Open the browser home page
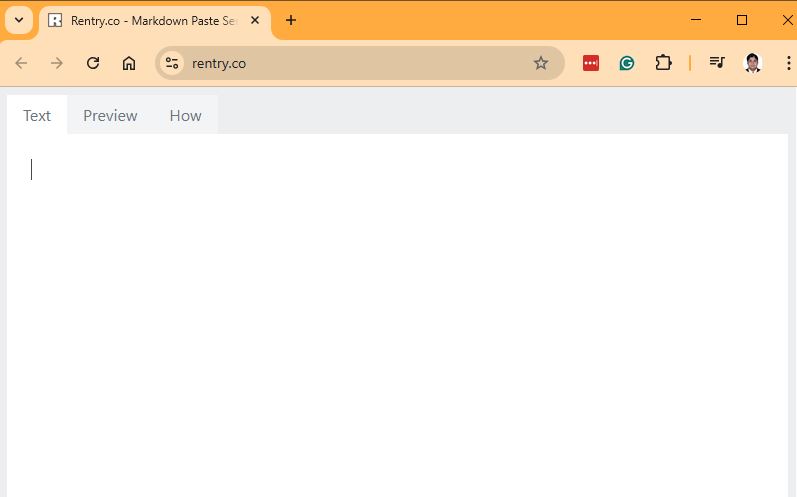The image size is (797, 497). pos(129,63)
